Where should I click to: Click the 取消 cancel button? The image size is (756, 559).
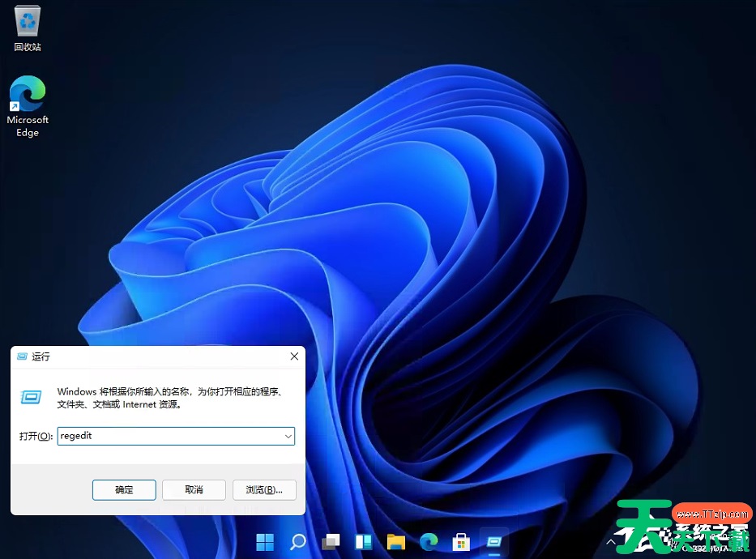pyautogui.click(x=194, y=489)
